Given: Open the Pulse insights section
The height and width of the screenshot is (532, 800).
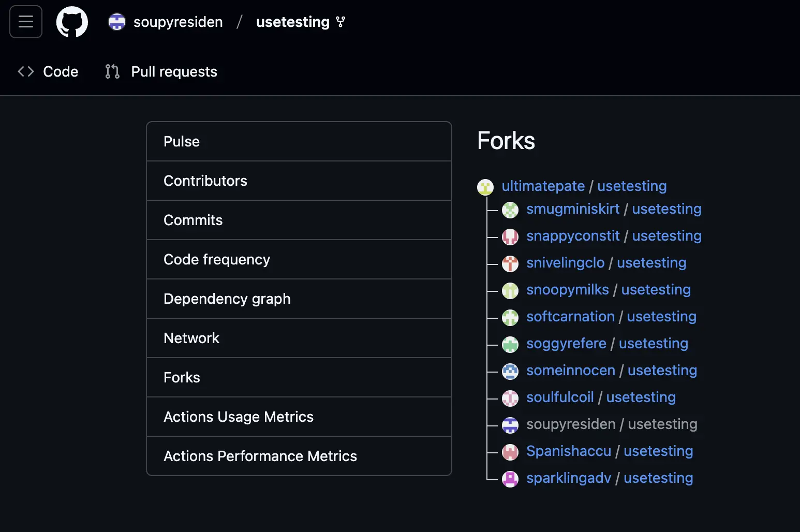Looking at the screenshot, I should tap(181, 141).
